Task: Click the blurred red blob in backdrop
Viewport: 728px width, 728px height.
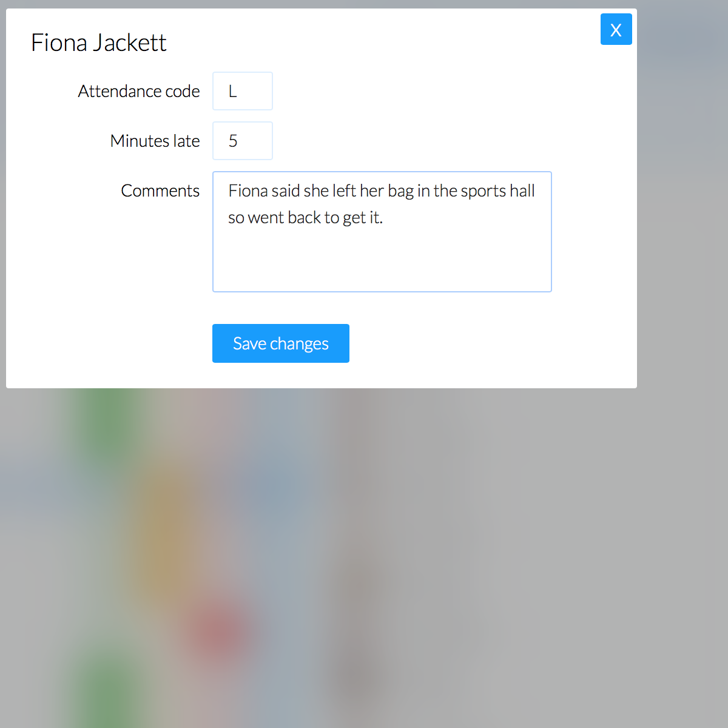Action: pyautogui.click(x=218, y=631)
